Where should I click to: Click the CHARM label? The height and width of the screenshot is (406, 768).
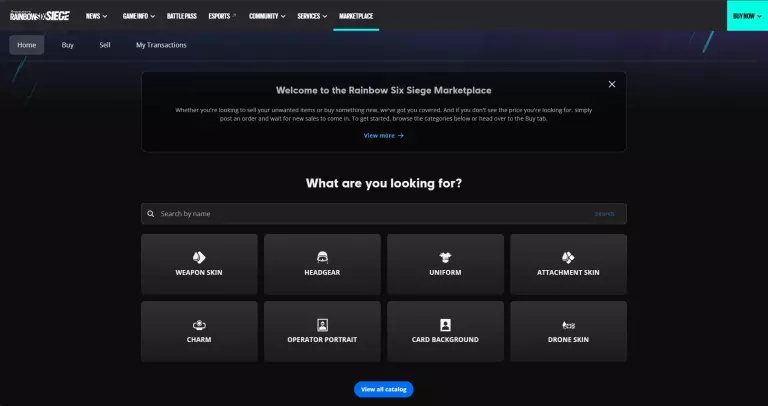[x=199, y=339]
